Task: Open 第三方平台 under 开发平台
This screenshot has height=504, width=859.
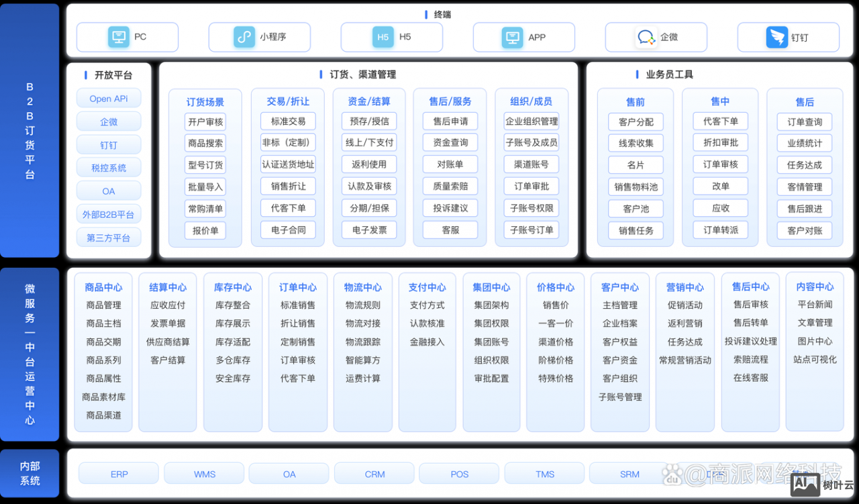Action: [108, 237]
